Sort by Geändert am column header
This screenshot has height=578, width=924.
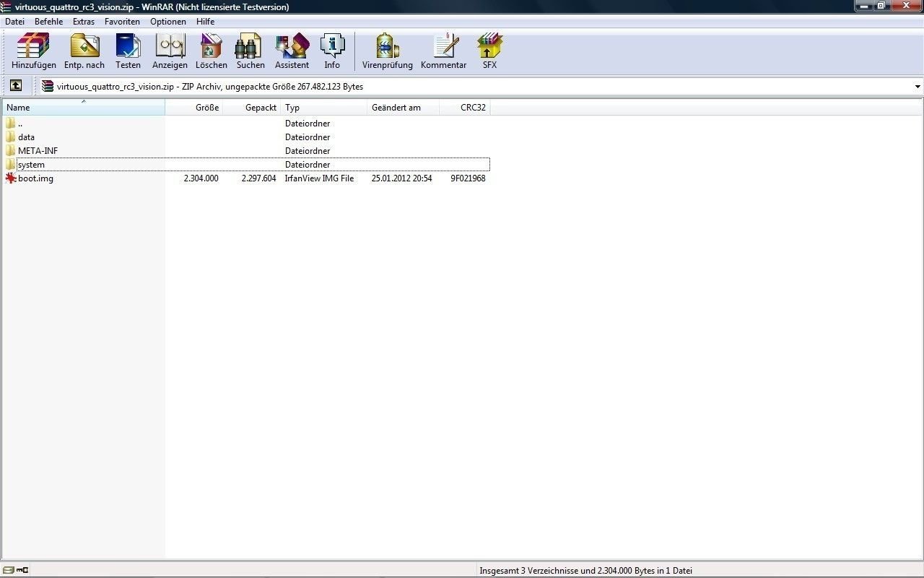[404, 107]
